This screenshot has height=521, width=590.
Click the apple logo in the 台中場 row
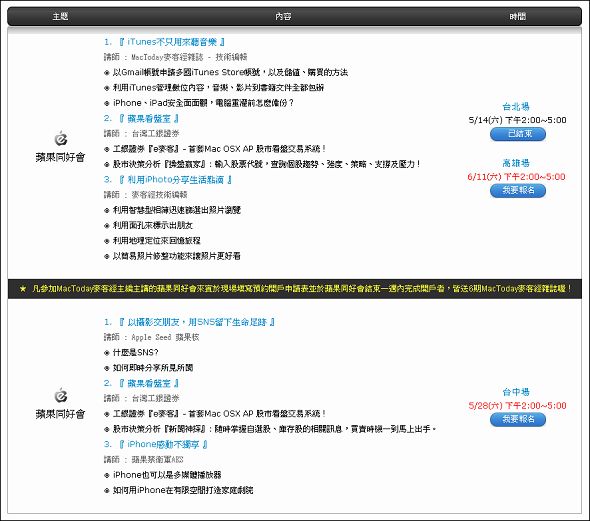click(61, 395)
